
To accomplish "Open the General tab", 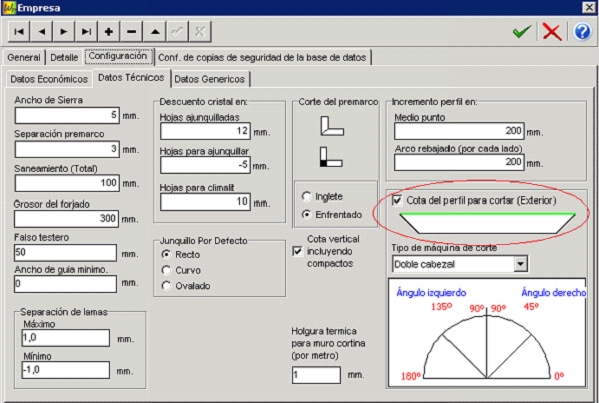I will pos(24,57).
